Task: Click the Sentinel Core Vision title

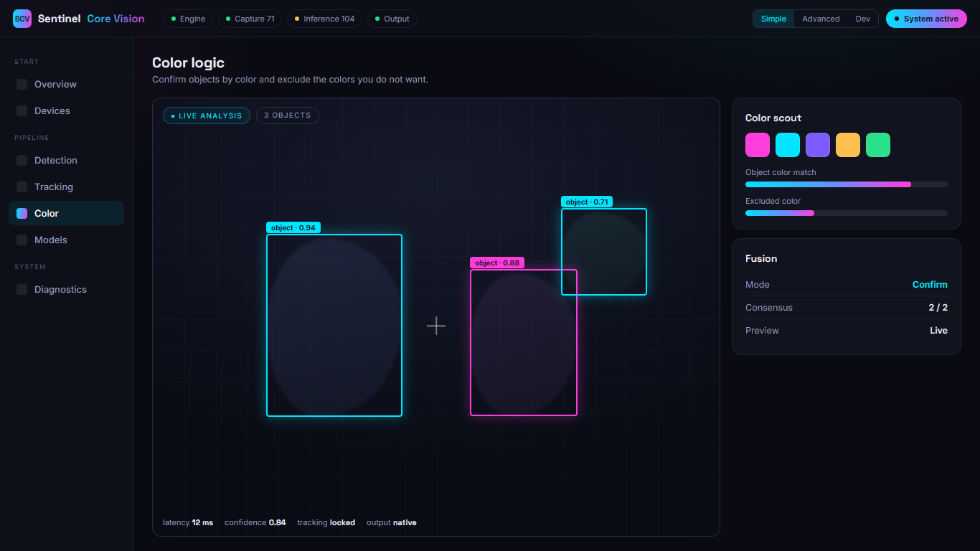Action: pos(91,19)
